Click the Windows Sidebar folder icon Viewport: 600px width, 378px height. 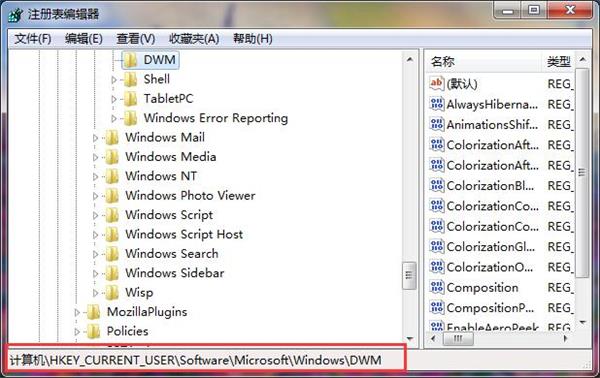[x=112, y=274]
